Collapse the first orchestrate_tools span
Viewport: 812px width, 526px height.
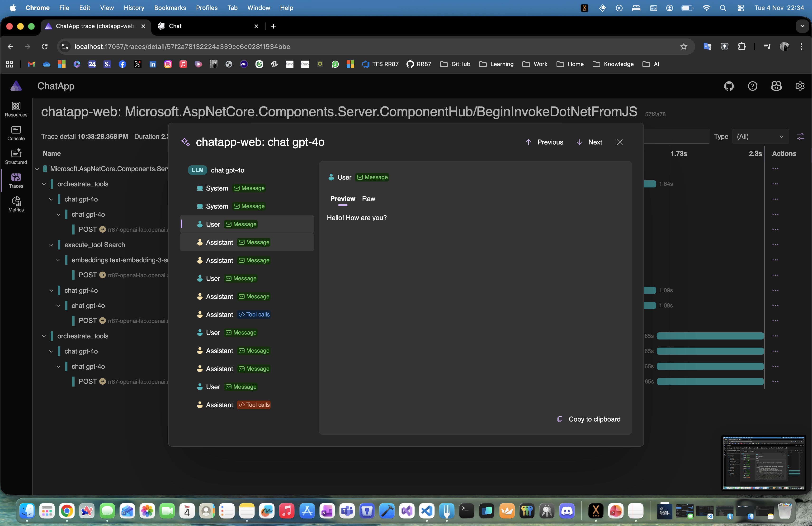point(44,184)
